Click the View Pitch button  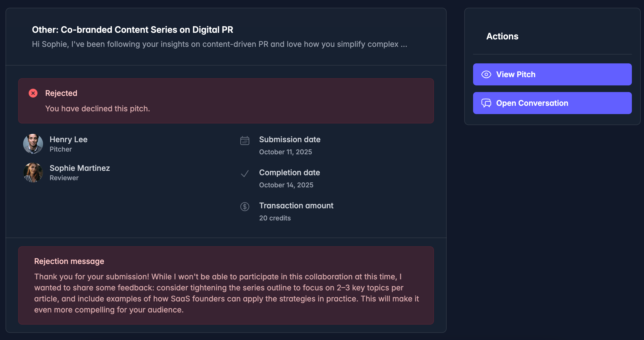(552, 74)
